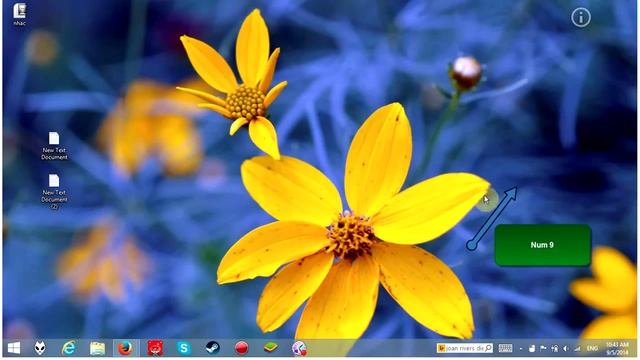Open the red monster icon app

pos(155,348)
